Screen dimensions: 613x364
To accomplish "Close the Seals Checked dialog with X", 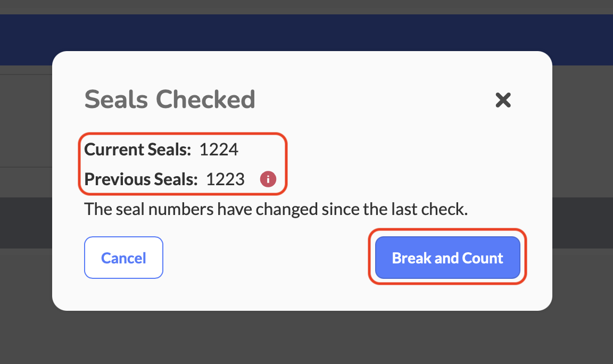I will pyautogui.click(x=503, y=100).
